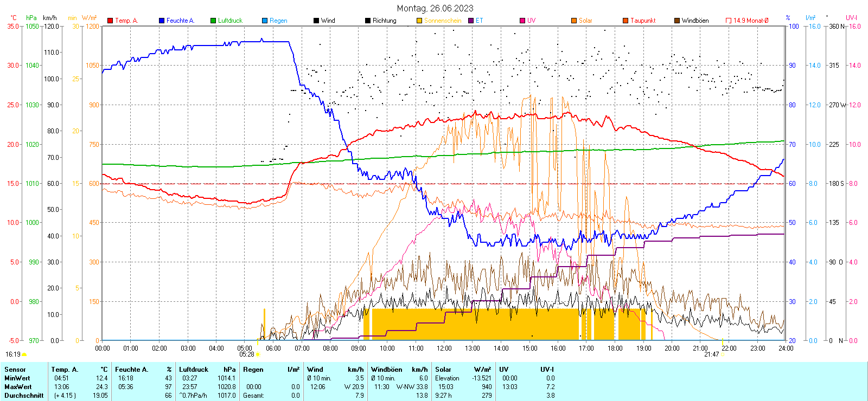This screenshot has height=401, width=868.
Task: Toggle the 14.9 Monat-Ø outlined box
Action: 729,21
